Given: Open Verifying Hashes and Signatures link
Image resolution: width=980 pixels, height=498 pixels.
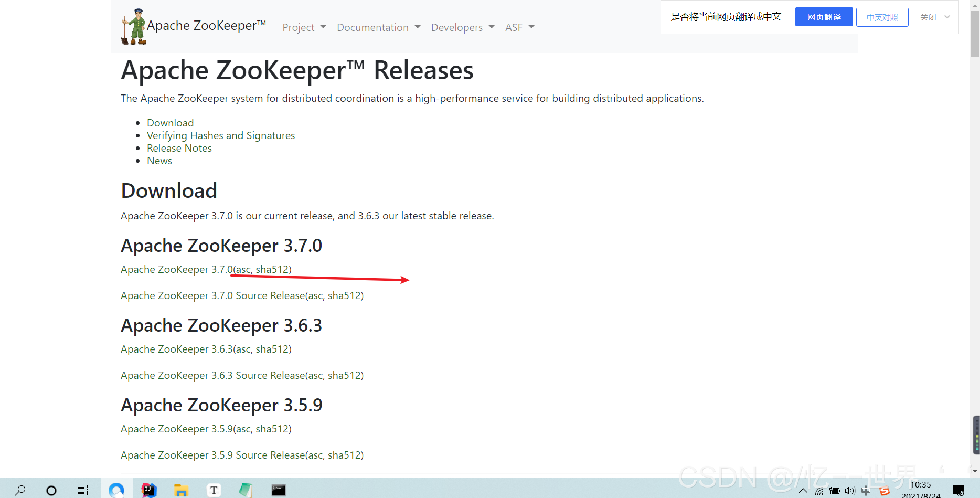Looking at the screenshot, I should click(x=221, y=135).
